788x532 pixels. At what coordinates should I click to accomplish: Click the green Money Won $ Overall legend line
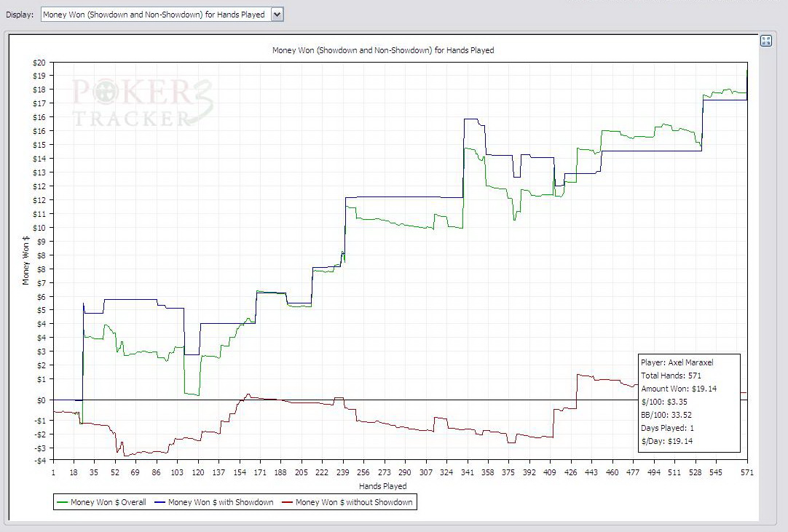[63, 502]
